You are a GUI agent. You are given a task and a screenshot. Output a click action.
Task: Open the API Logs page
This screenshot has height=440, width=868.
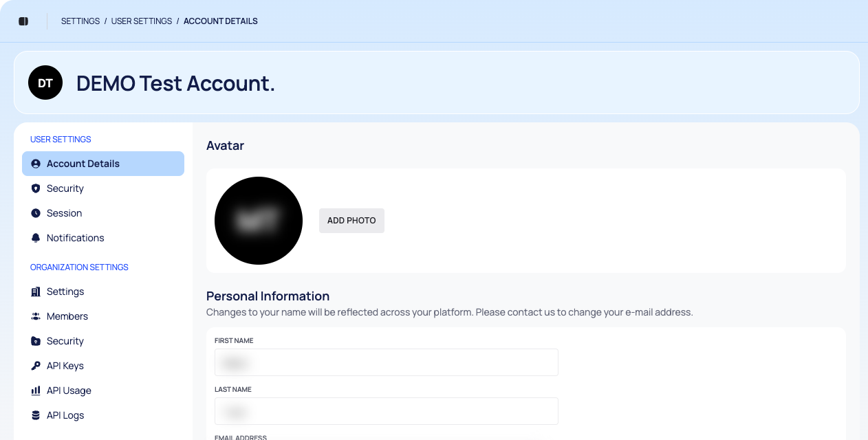[103, 415]
